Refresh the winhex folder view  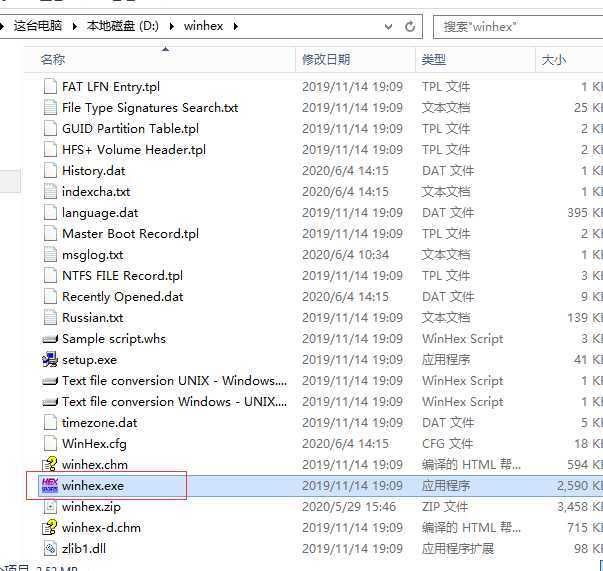tap(410, 27)
